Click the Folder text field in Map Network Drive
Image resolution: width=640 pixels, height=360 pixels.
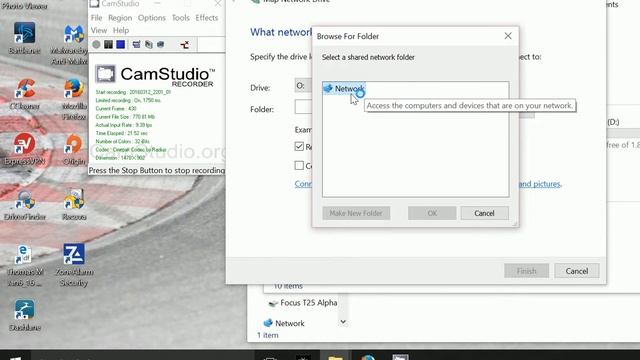click(x=303, y=107)
